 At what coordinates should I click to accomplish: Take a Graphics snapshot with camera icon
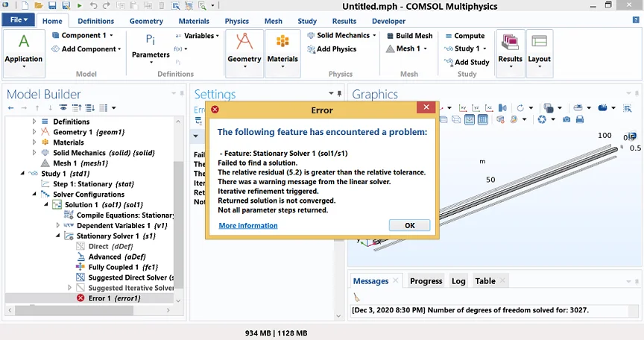point(566,119)
